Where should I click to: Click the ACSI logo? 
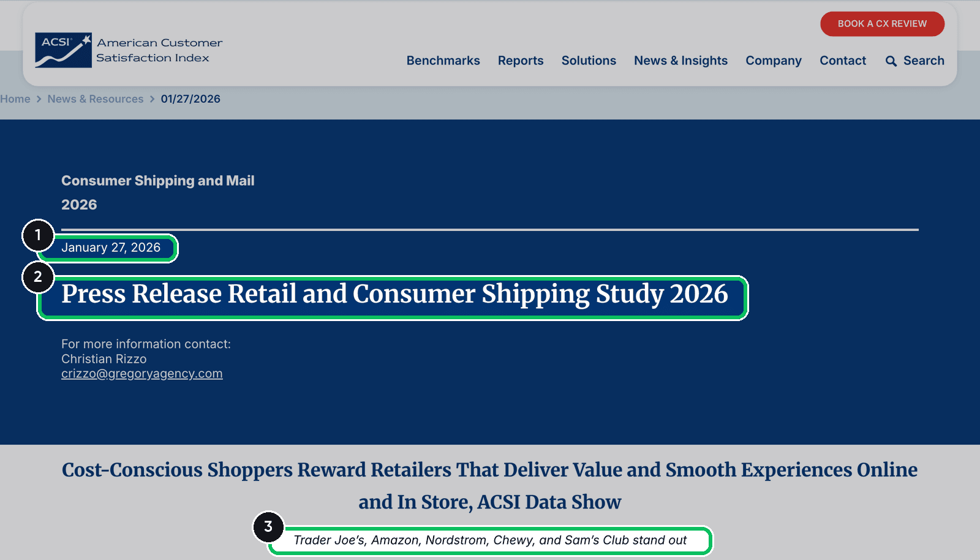click(129, 50)
